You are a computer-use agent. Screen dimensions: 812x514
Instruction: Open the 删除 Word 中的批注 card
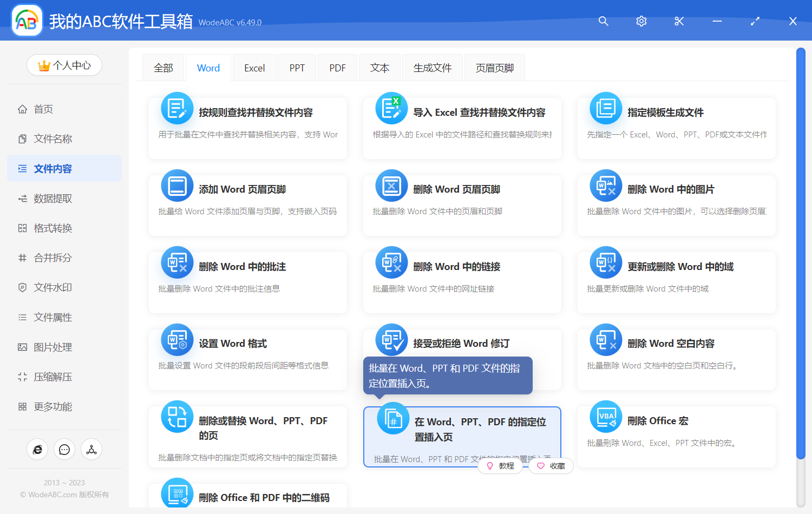click(247, 282)
